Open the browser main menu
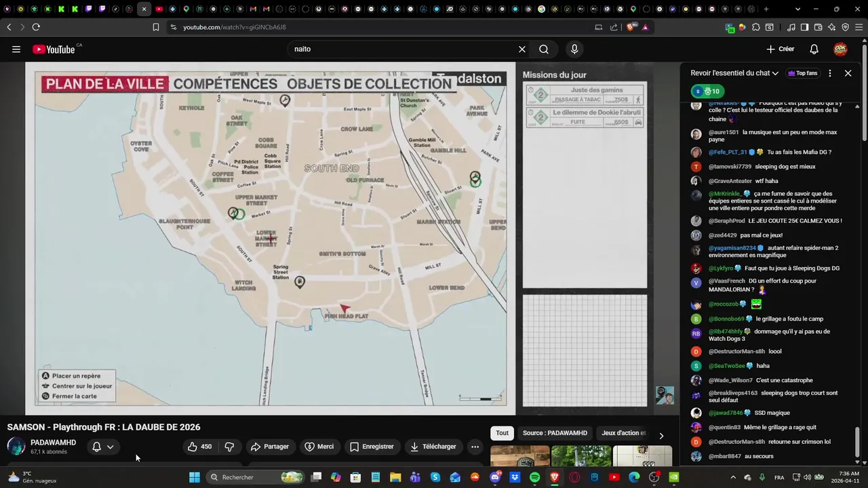Image resolution: width=868 pixels, height=488 pixels. [x=859, y=27]
